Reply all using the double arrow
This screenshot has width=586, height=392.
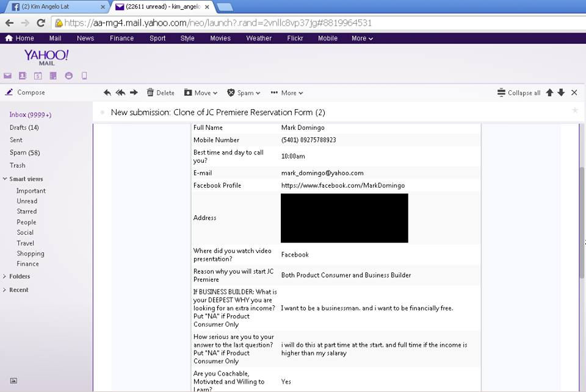tap(120, 93)
